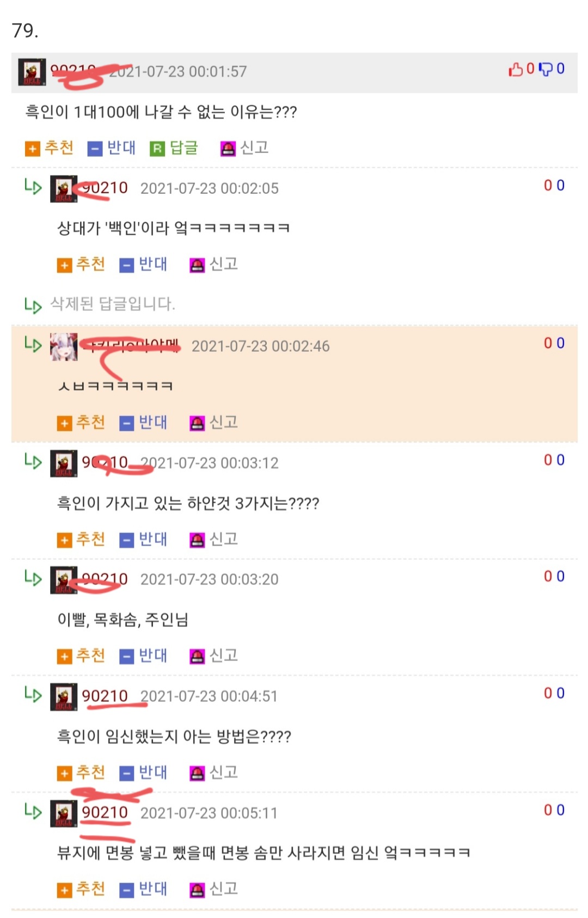Click thumbs-up icon on top comment
This screenshot has width=588, height=918.
coord(516,70)
